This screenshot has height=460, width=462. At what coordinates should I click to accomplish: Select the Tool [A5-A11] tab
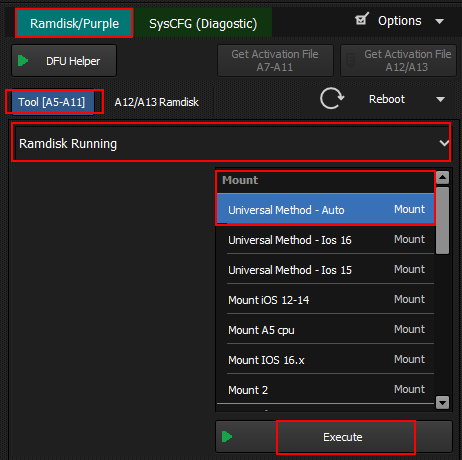53,102
